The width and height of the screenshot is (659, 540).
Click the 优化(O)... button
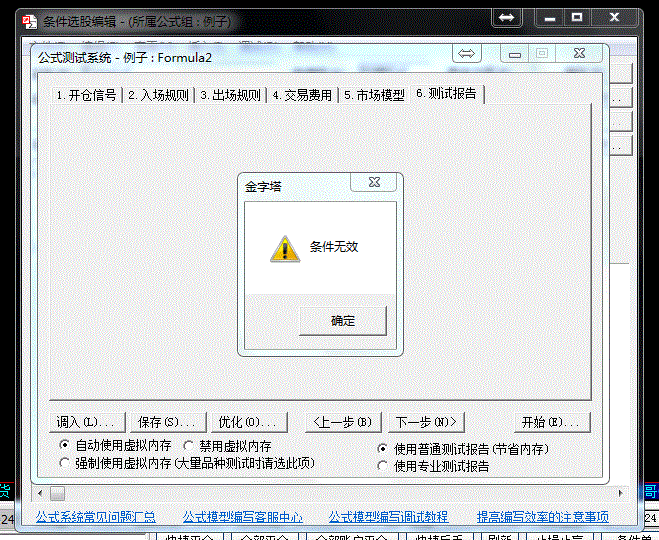point(246,421)
